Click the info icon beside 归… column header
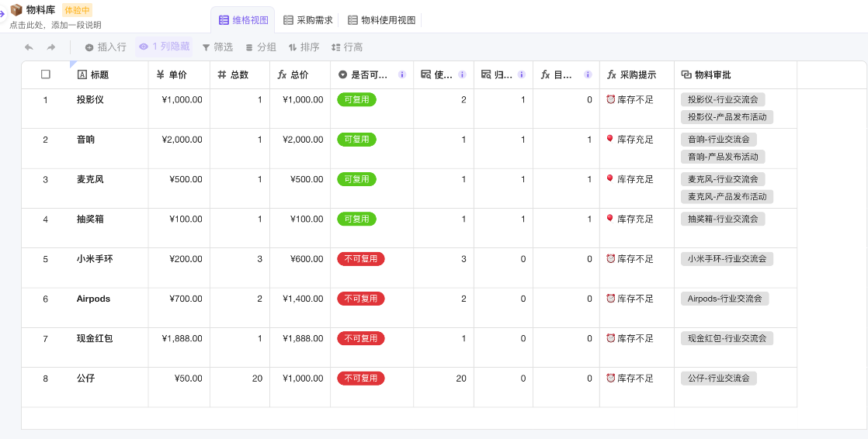The height and width of the screenshot is (439, 868). click(522, 75)
